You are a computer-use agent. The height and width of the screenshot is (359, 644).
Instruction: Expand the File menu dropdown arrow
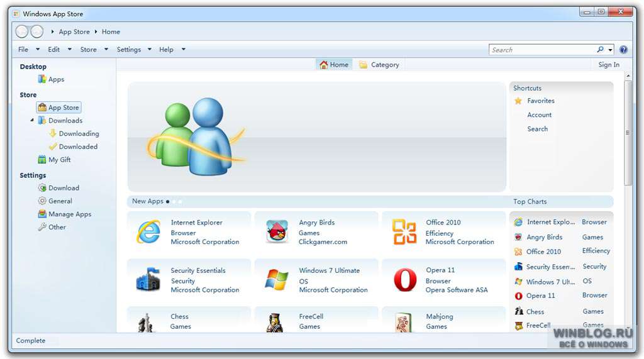coord(38,49)
